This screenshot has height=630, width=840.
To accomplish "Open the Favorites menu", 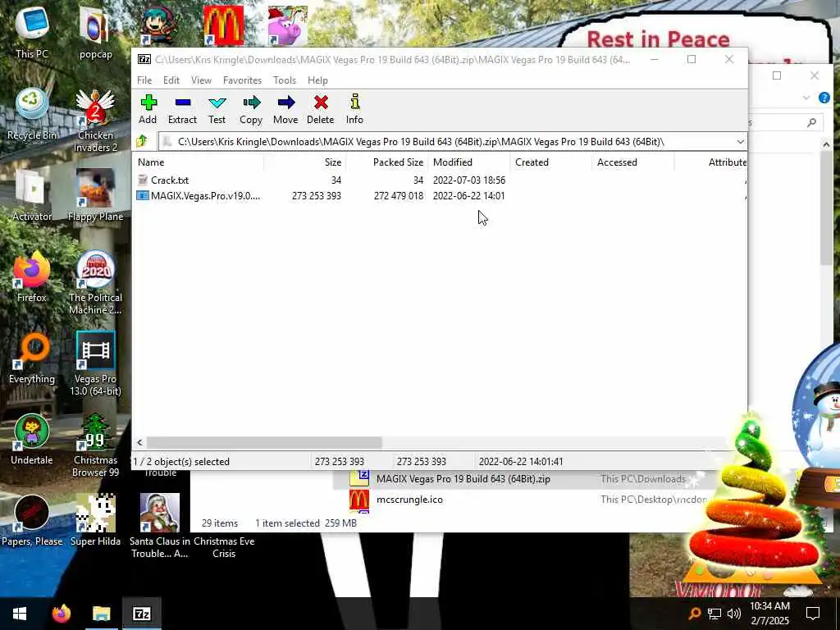I will (242, 80).
